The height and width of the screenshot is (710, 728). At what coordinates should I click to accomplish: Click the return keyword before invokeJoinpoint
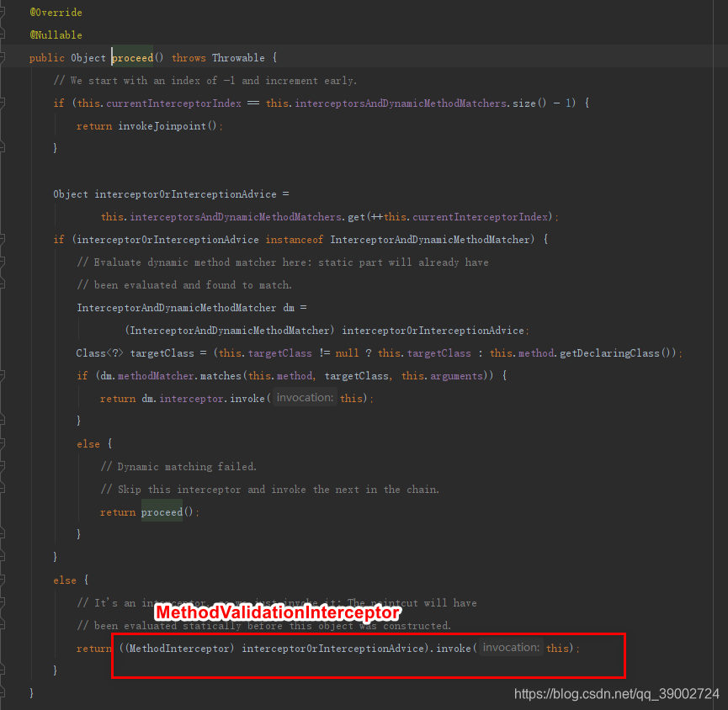[x=94, y=126]
